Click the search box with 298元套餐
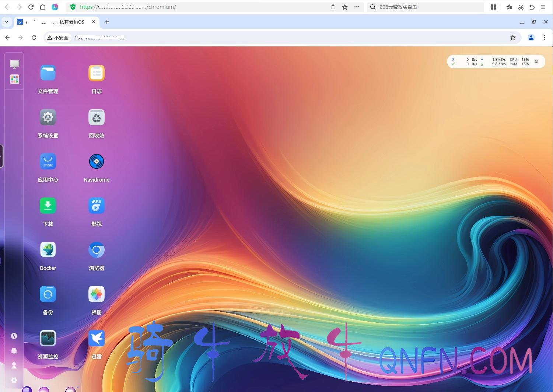Image resolution: width=553 pixels, height=392 pixels. [426, 7]
